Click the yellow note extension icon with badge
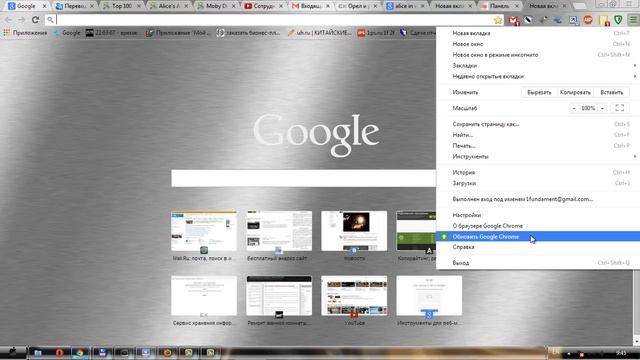The width and height of the screenshot is (640, 360). [x=603, y=20]
